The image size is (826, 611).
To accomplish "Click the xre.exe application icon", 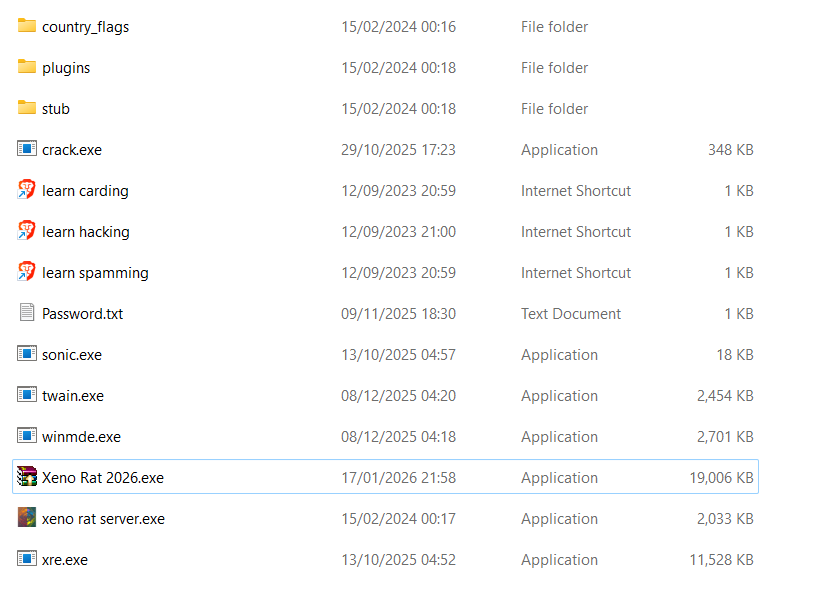I will click(x=27, y=559).
